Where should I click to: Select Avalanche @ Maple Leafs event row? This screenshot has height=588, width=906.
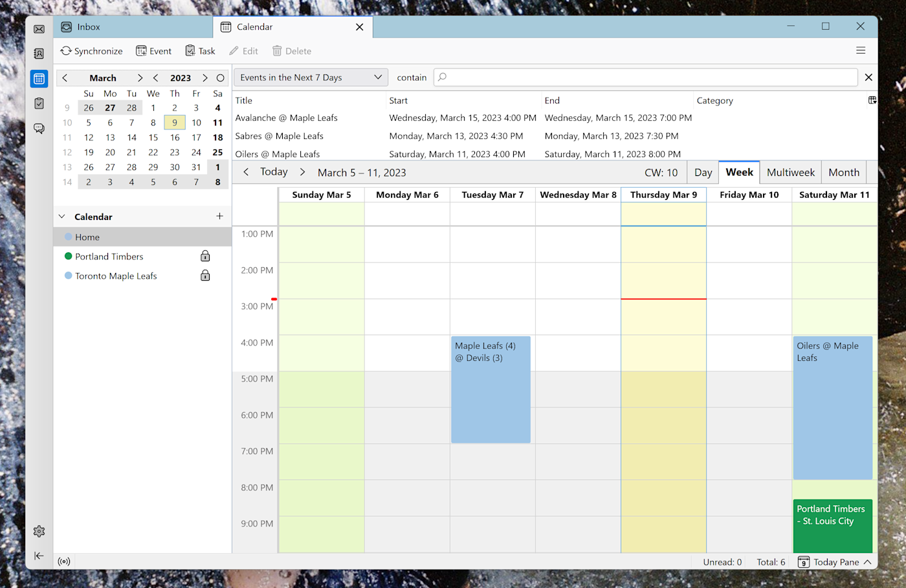[x=555, y=118]
